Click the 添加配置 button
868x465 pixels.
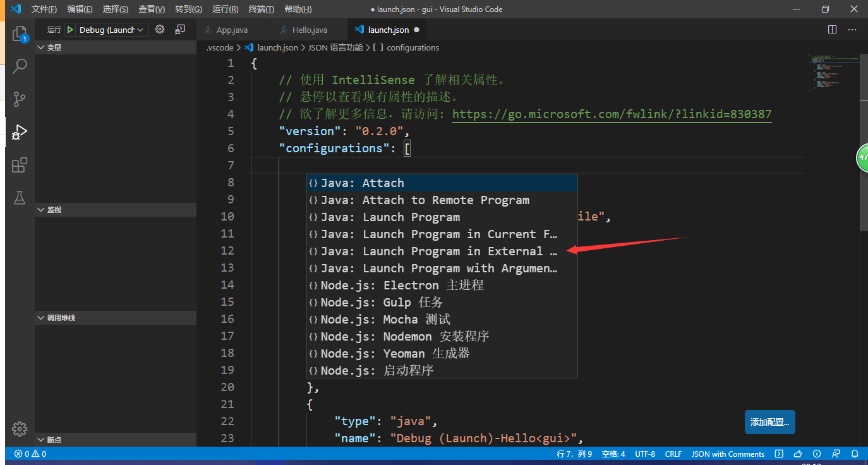coord(769,421)
